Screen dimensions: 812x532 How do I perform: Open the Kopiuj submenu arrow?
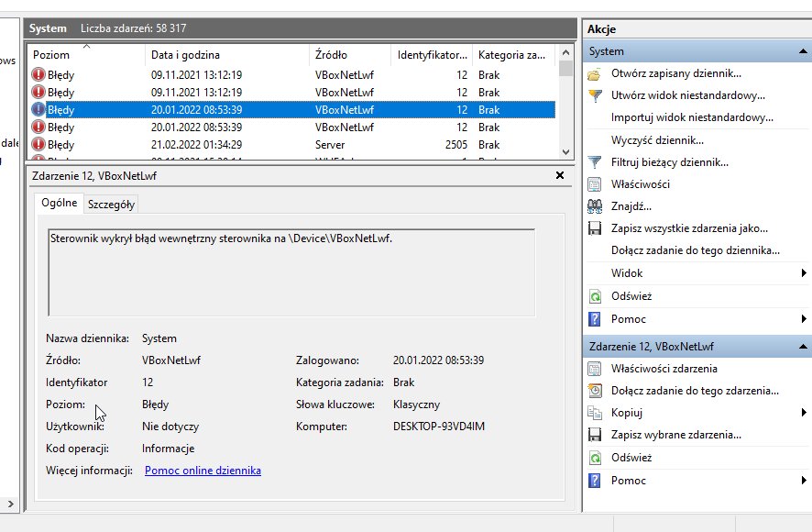[804, 413]
